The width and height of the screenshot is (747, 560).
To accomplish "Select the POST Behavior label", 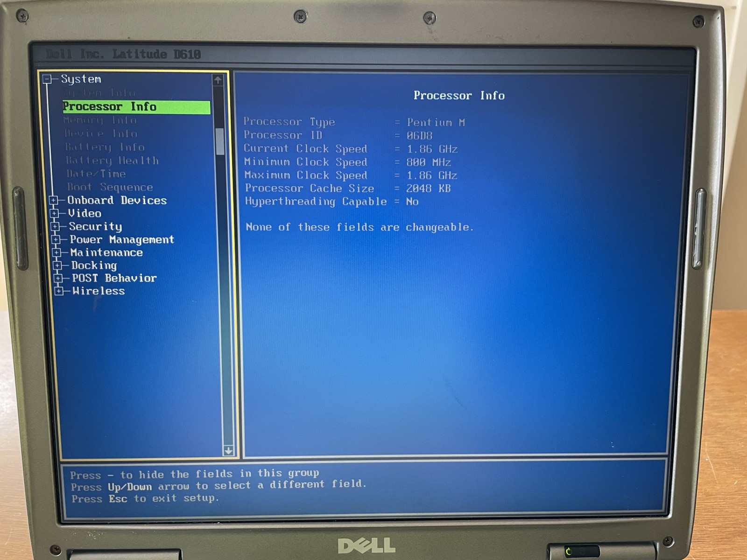I will tap(114, 278).
